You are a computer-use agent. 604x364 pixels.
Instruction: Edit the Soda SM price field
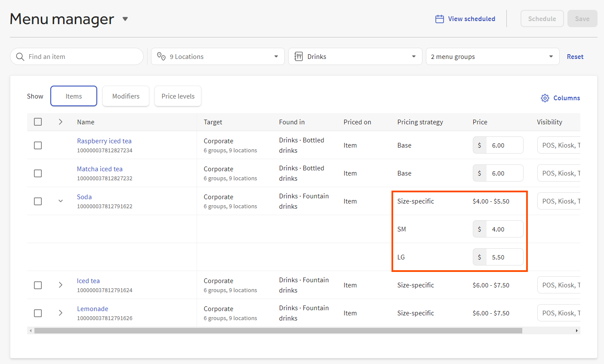tap(498, 229)
